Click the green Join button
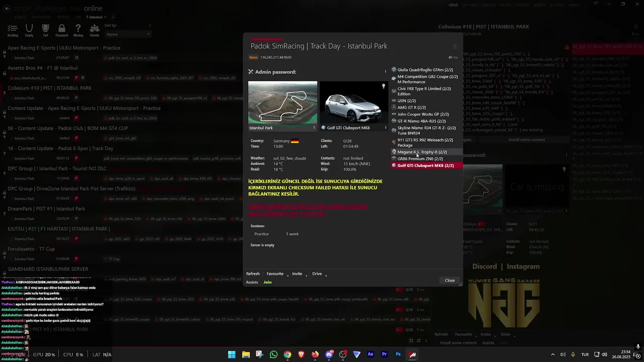Viewport: 644px width, 362px height. point(268,282)
